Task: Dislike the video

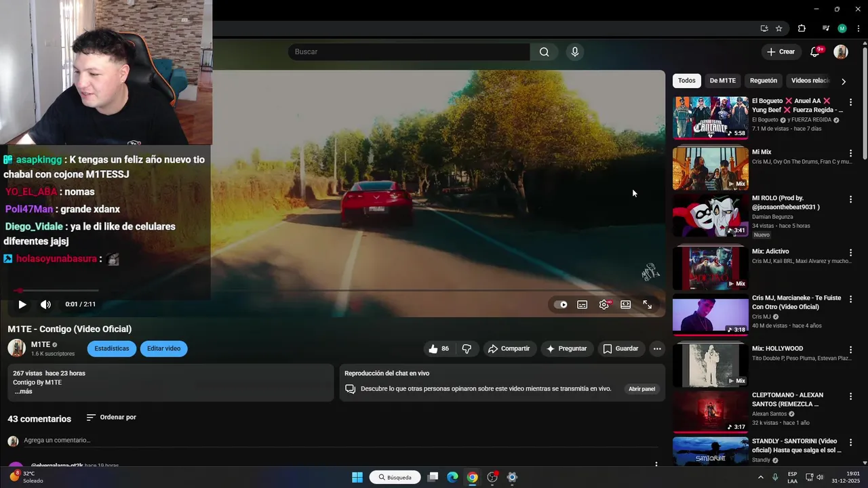Action: pyautogui.click(x=467, y=349)
